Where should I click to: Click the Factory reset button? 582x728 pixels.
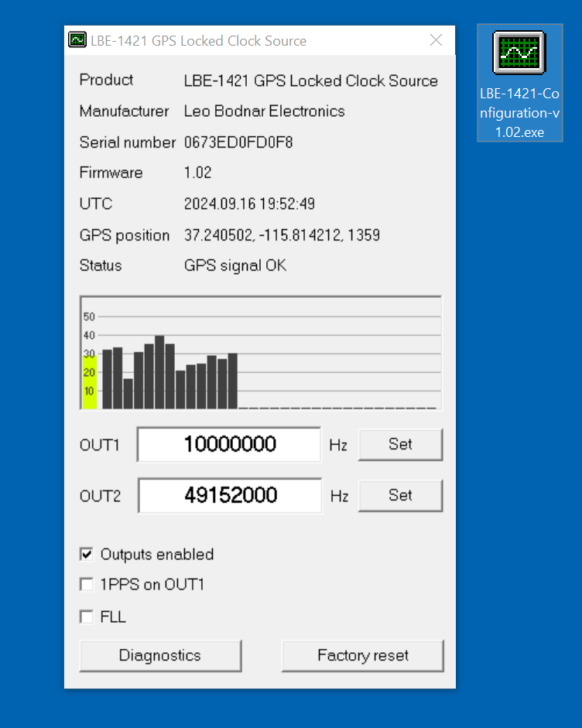(363, 655)
